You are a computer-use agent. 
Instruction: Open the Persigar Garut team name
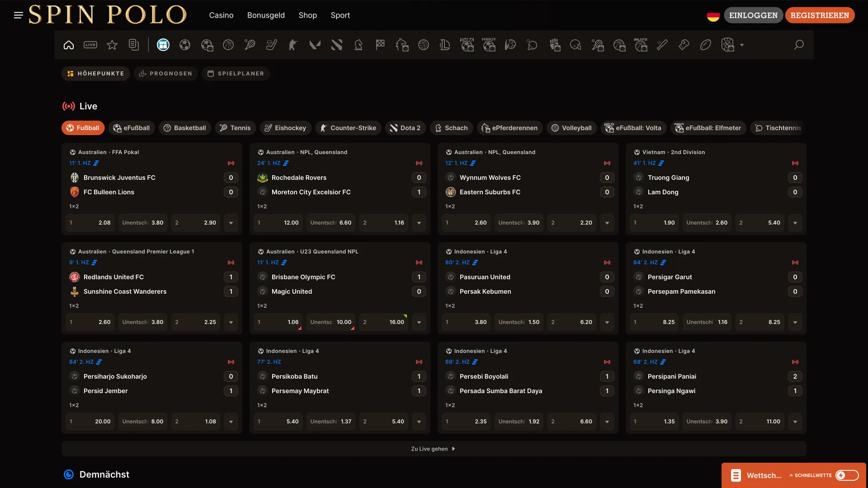tap(670, 277)
